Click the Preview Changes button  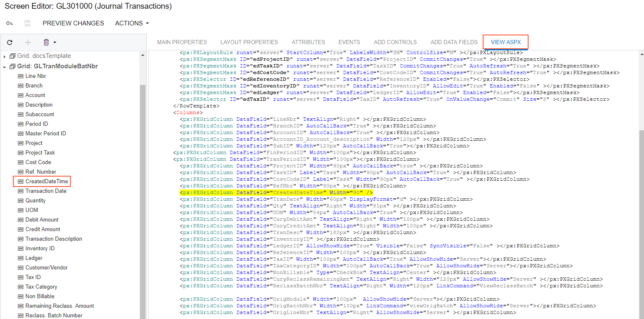coord(73,23)
